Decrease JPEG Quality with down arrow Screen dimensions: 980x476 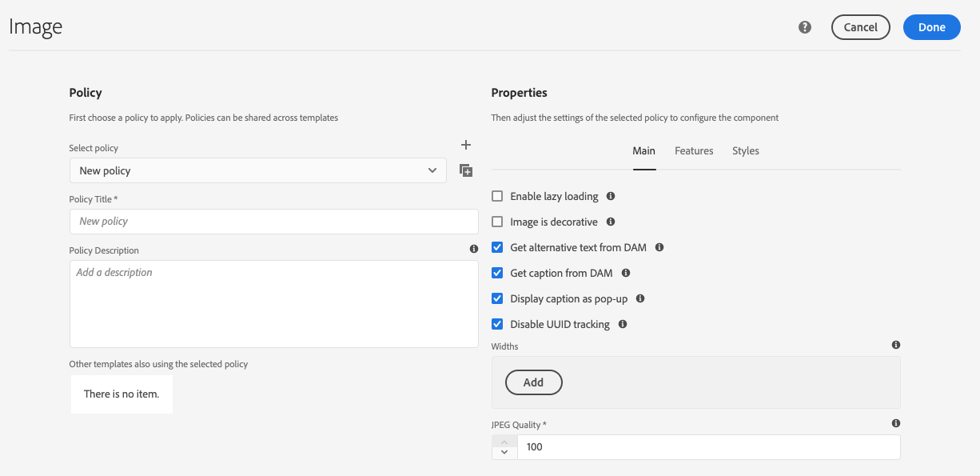point(504,453)
